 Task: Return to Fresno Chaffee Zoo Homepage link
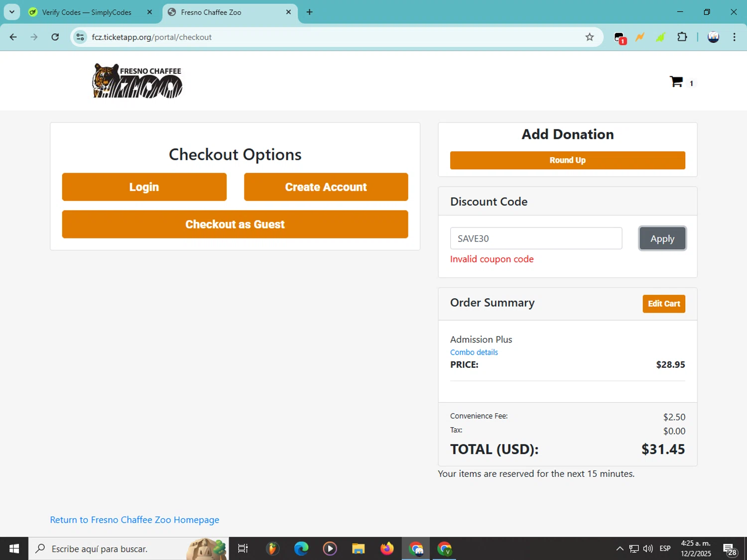[x=134, y=520]
